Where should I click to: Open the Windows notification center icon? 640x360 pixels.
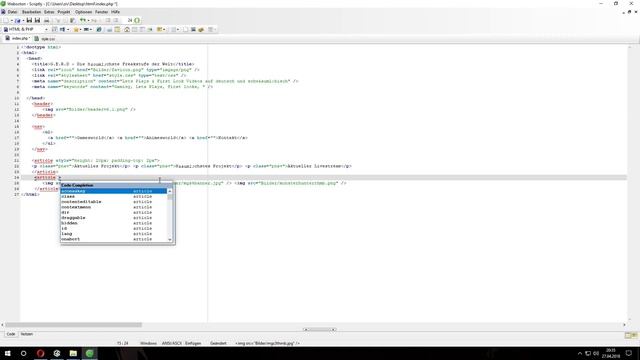click(x=629, y=353)
